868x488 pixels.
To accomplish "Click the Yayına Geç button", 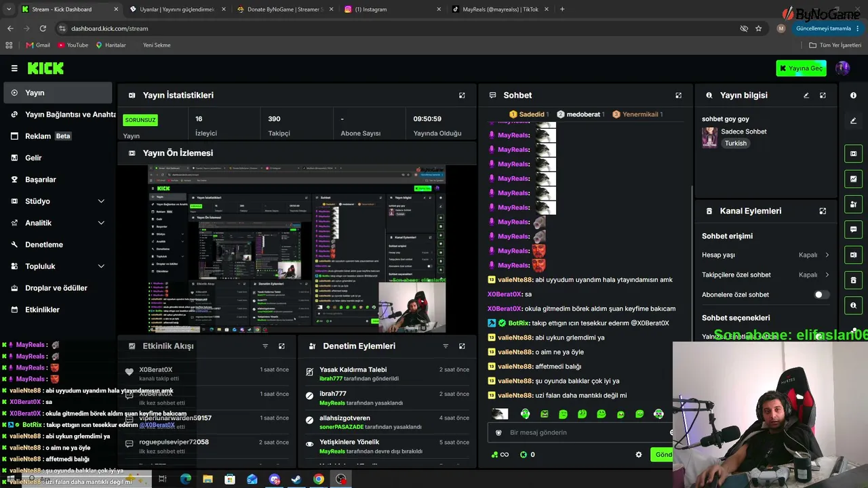I will pos(801,68).
